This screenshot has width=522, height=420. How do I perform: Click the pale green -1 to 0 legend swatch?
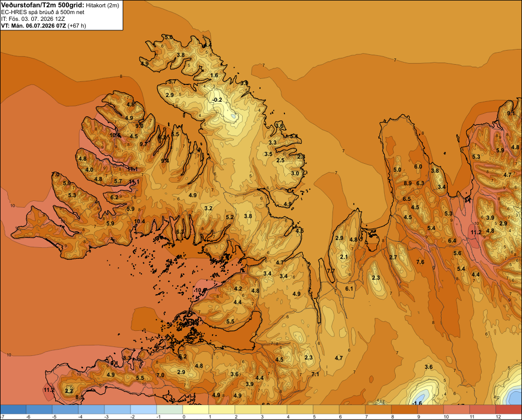(x=170, y=409)
